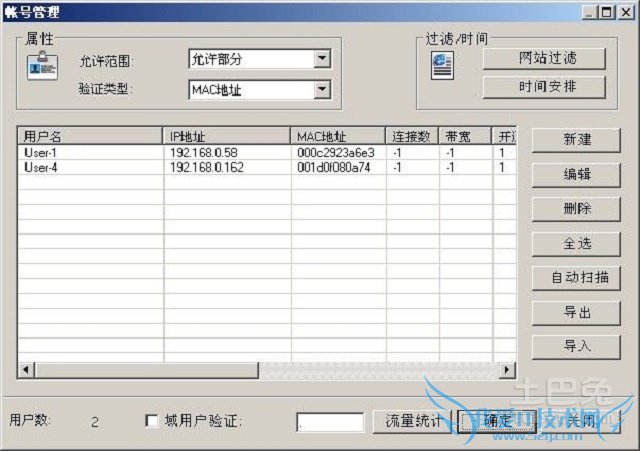
Task: Click the text field beside 域用户验证
Action: pos(330,422)
